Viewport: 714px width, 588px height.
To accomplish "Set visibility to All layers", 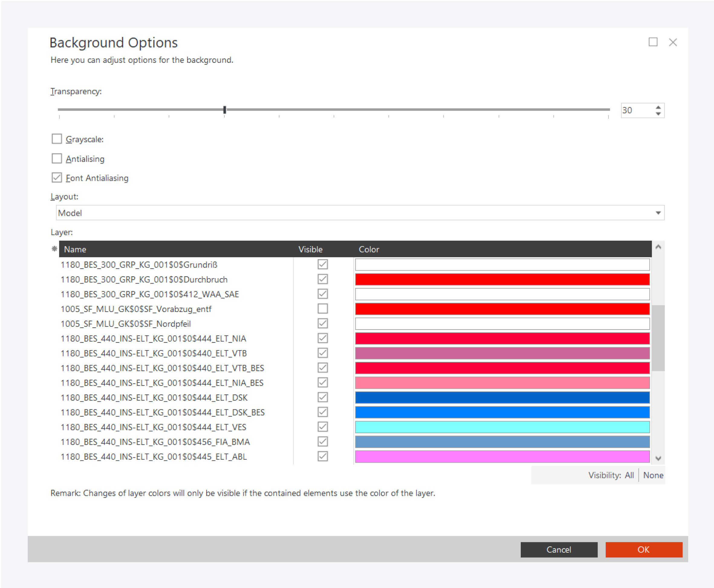I will coord(629,475).
